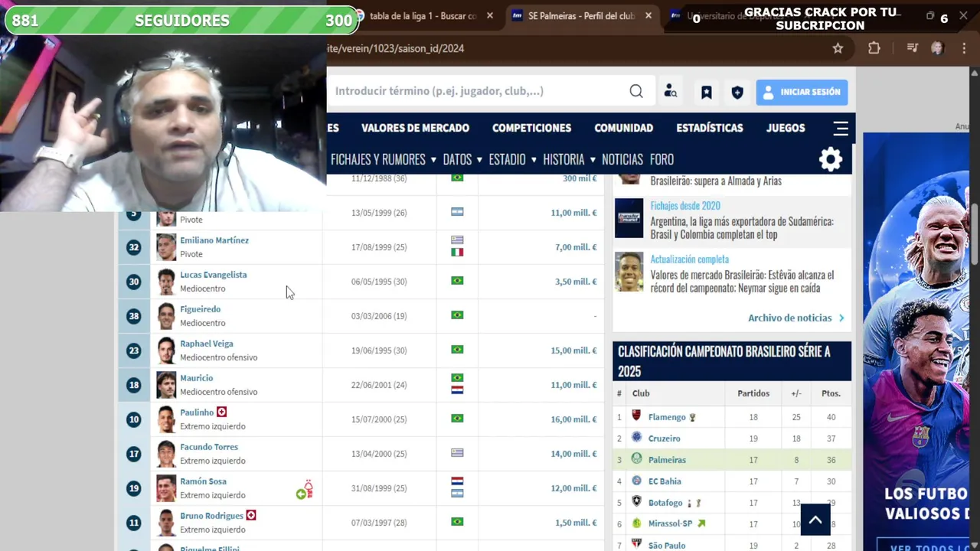
Task: Click Paulinho's red injury icon
Action: coord(221,412)
